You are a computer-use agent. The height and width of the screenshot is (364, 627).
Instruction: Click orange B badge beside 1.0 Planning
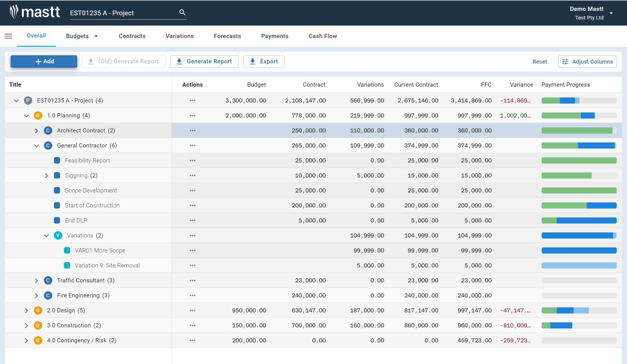(38, 116)
